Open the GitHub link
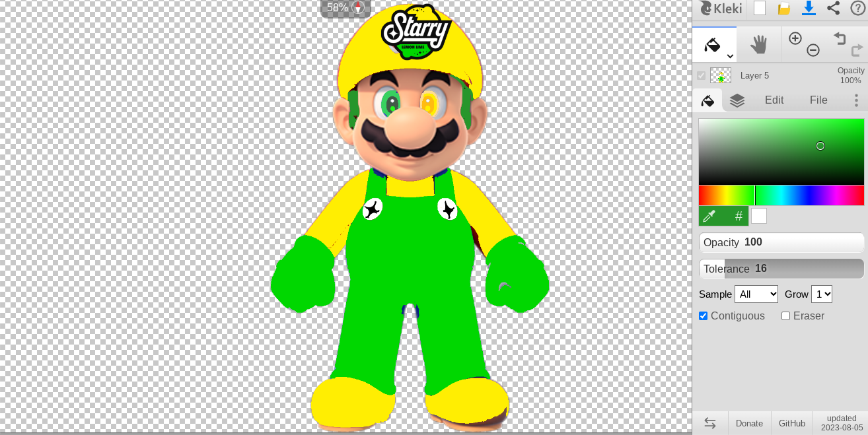The height and width of the screenshot is (435, 868). (x=792, y=423)
